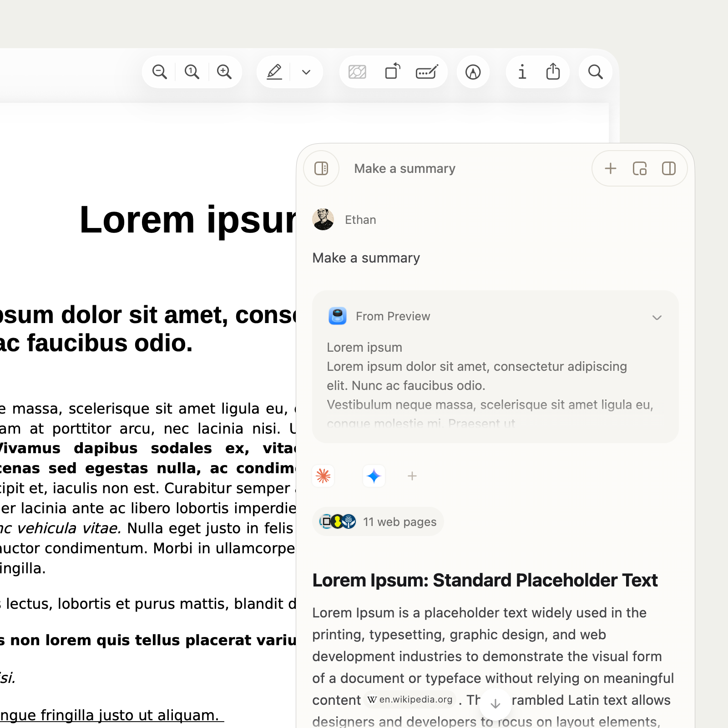Open the Share menu icon

(553, 71)
